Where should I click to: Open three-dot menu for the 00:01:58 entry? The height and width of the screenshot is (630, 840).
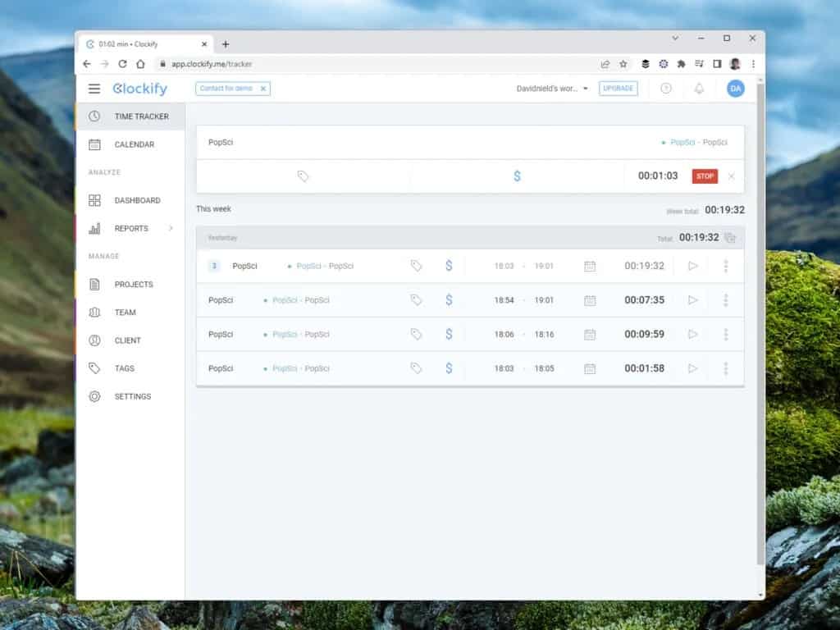725,368
